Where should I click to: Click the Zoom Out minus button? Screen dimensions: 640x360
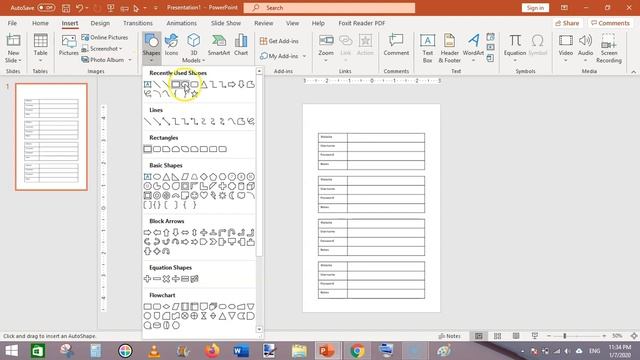click(549, 336)
